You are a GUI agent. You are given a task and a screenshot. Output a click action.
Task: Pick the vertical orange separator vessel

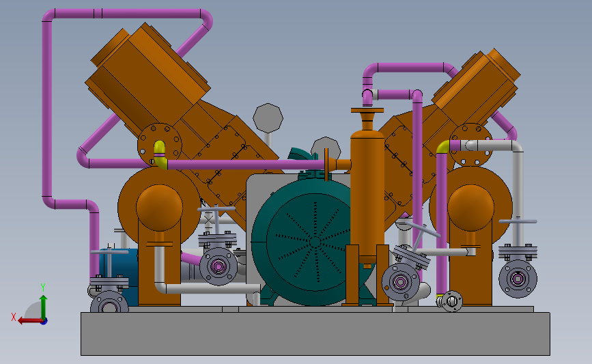coord(367,197)
